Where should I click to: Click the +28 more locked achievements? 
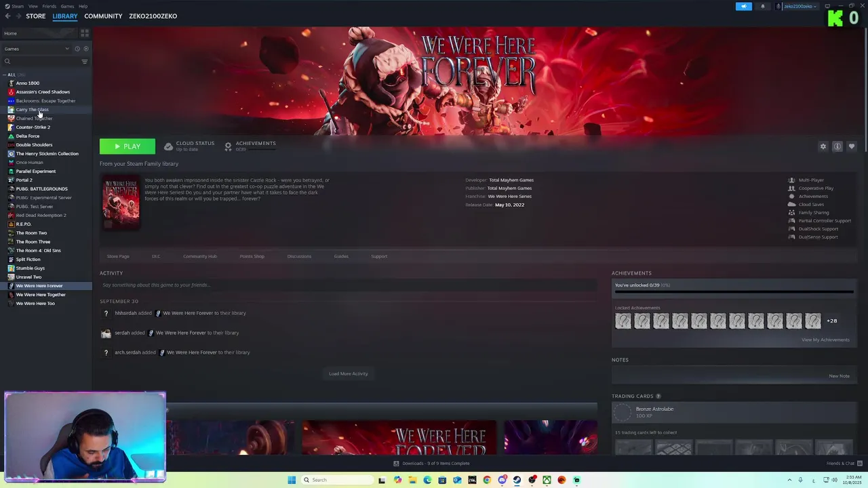coord(831,321)
